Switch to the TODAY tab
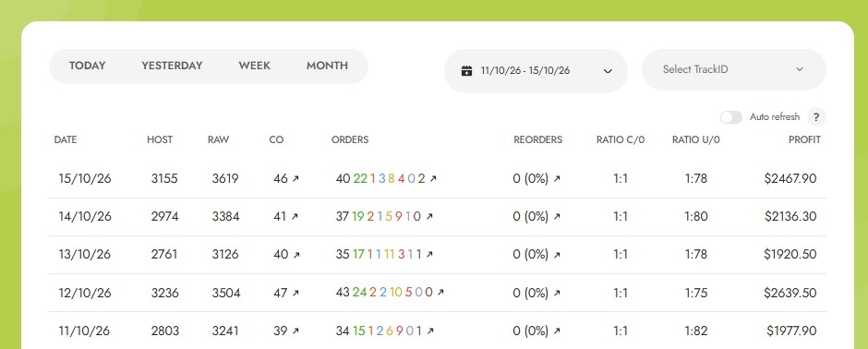868x349 pixels. [x=88, y=66]
